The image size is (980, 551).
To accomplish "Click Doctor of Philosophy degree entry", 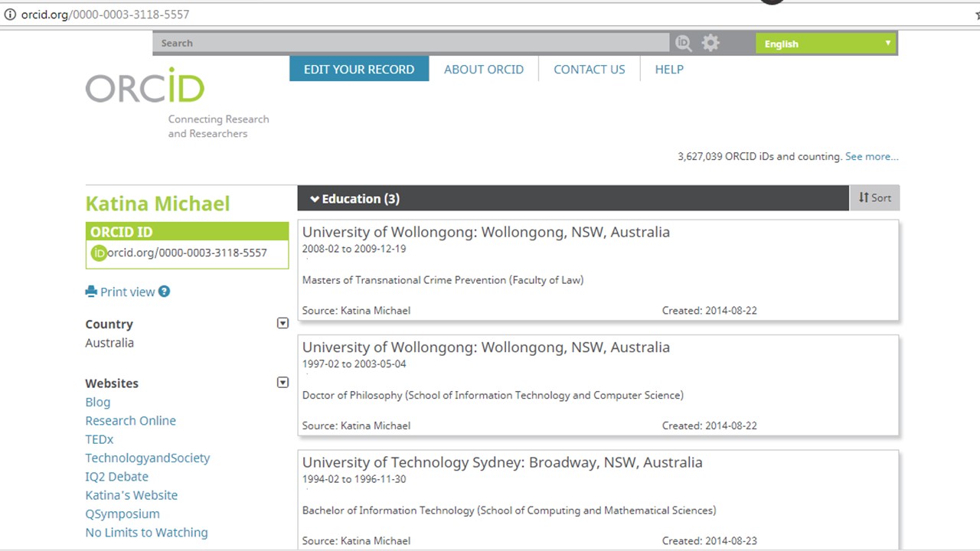I will (493, 395).
